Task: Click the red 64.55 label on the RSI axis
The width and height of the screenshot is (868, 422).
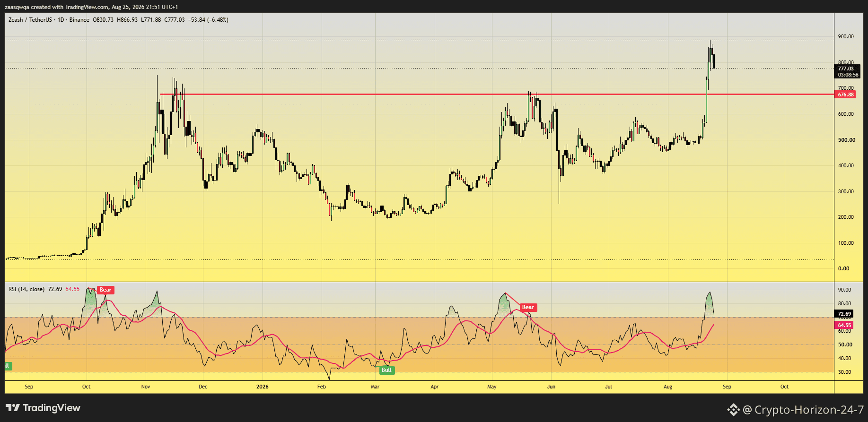Action: 844,325
